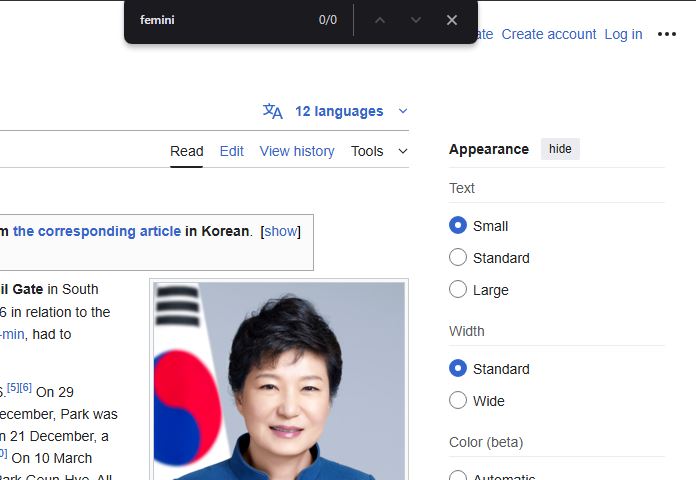Go to previous find result arrow
Image resolution: width=696 pixels, height=480 pixels.
[x=380, y=20]
